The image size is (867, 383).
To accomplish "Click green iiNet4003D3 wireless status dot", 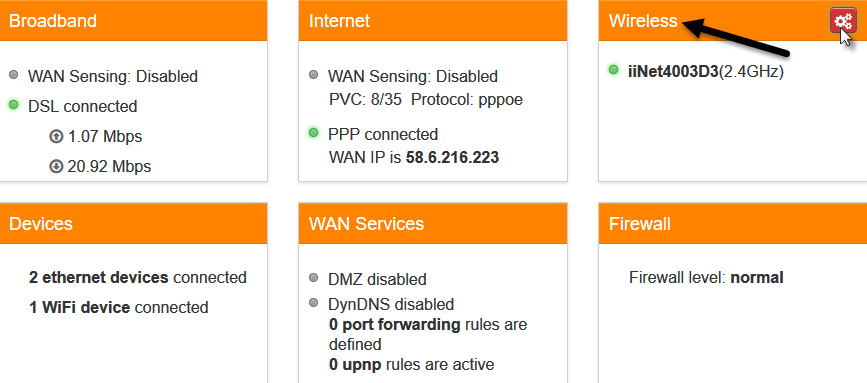I will [613, 70].
